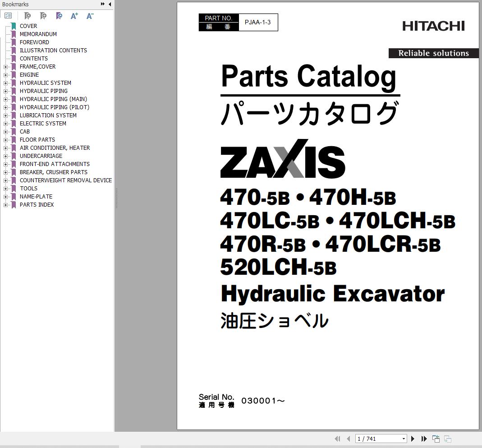Click the PARTS INDEX bookmark label
The width and height of the screenshot is (482, 448).
[x=37, y=205]
